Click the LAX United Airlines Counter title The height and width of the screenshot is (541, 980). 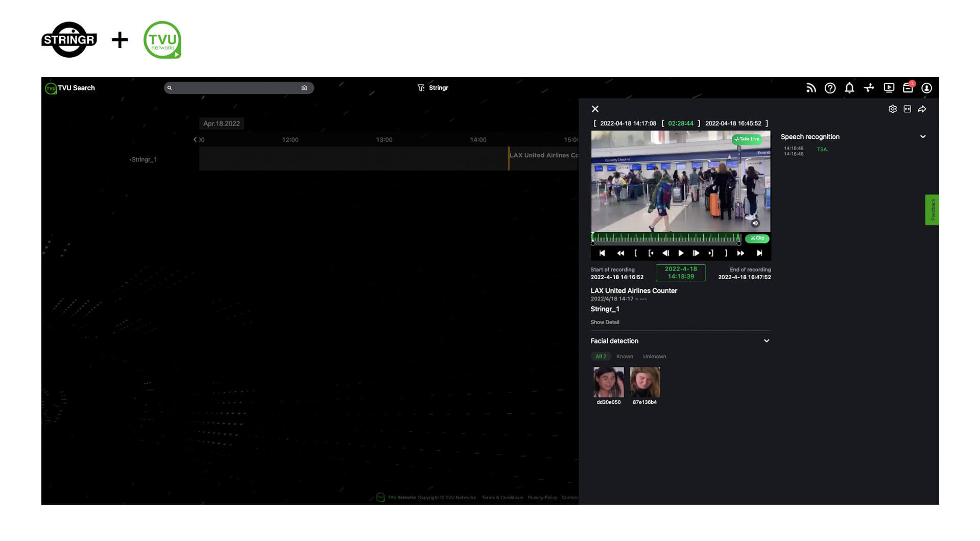[x=634, y=291]
